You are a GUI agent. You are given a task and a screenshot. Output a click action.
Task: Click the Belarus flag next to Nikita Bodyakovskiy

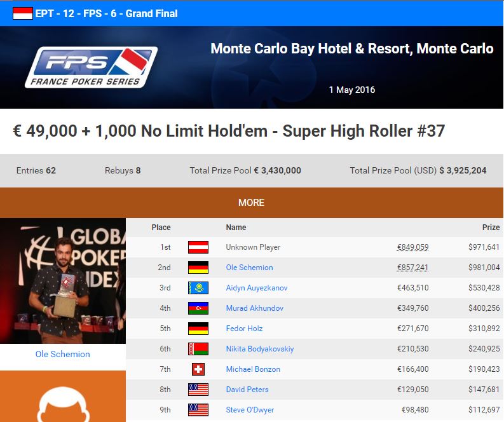point(198,349)
